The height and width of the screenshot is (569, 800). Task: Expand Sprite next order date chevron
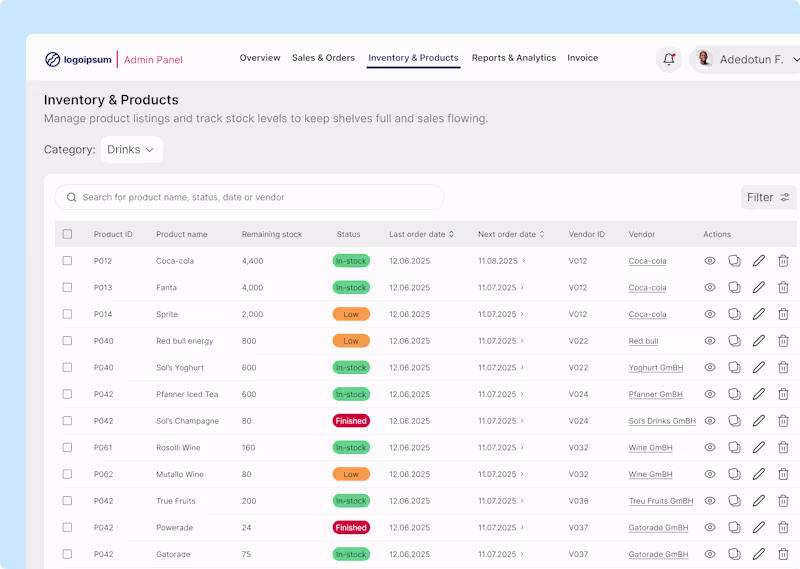pos(522,314)
